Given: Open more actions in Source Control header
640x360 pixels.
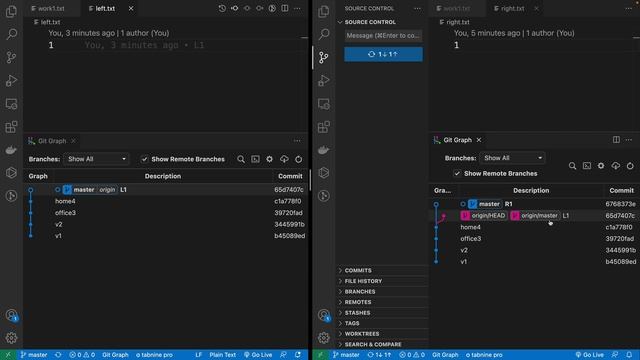Looking at the screenshot, I should tap(417, 8).
